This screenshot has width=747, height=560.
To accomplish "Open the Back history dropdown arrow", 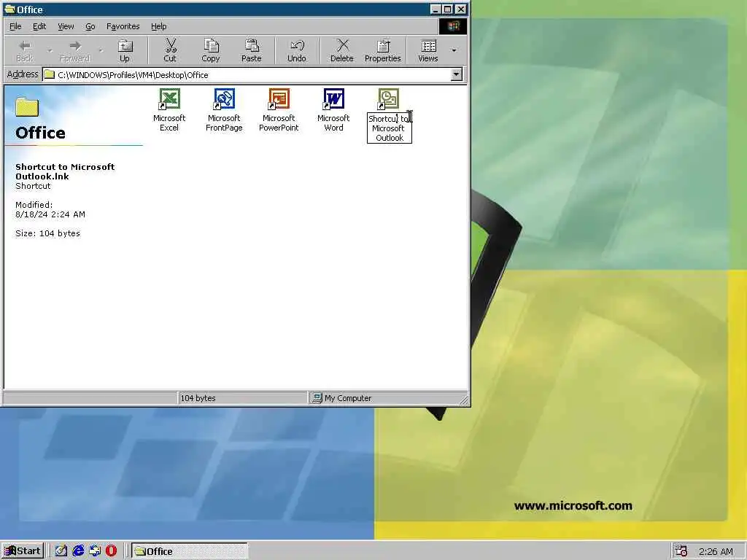I will click(x=50, y=50).
